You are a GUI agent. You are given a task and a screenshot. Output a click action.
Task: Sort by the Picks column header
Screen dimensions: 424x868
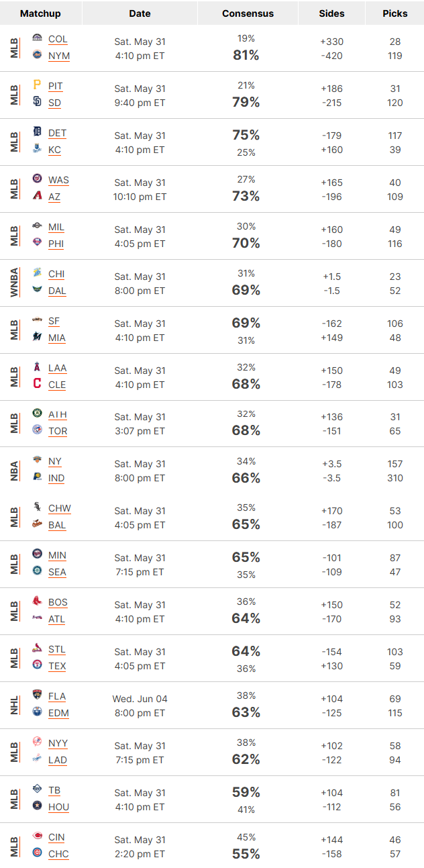(x=395, y=13)
